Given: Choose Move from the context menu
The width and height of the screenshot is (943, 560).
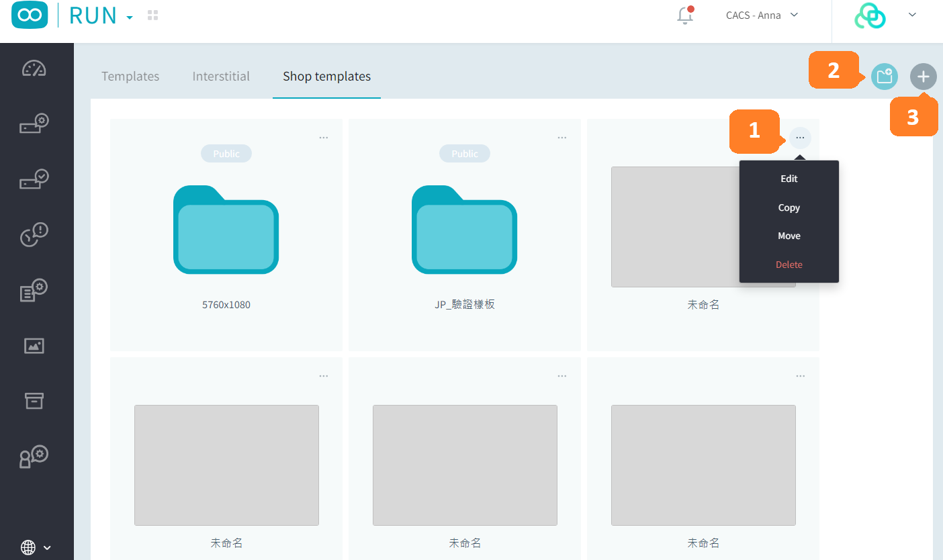Looking at the screenshot, I should tap(789, 236).
